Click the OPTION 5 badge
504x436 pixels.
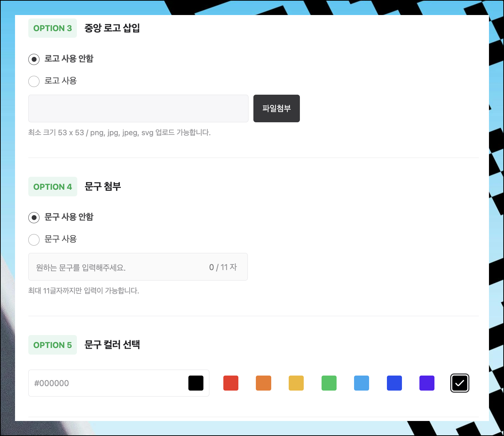52,345
